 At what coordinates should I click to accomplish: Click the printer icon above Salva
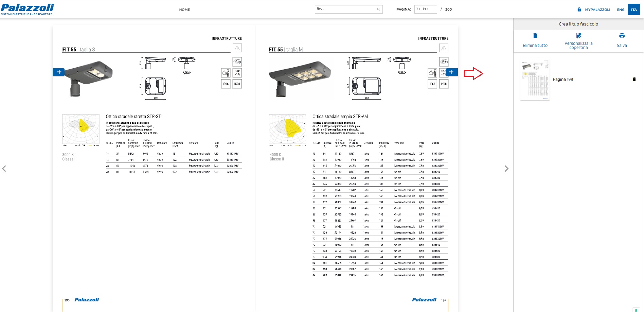tap(622, 36)
